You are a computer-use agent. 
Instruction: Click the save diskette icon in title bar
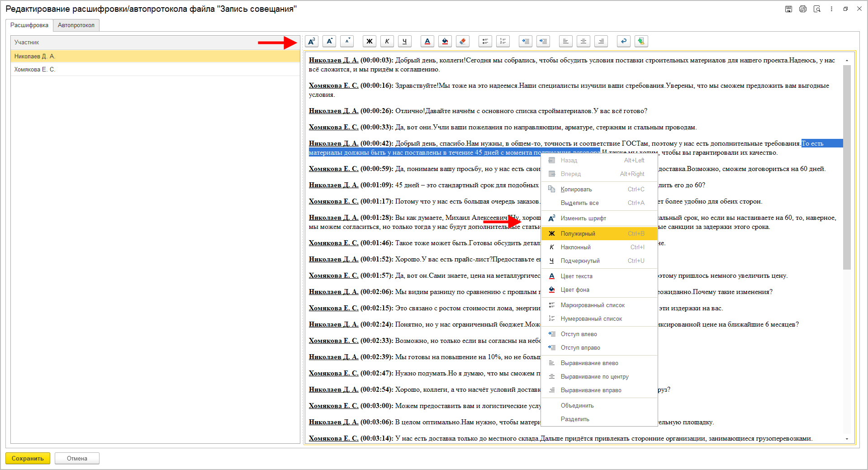pyautogui.click(x=788, y=9)
